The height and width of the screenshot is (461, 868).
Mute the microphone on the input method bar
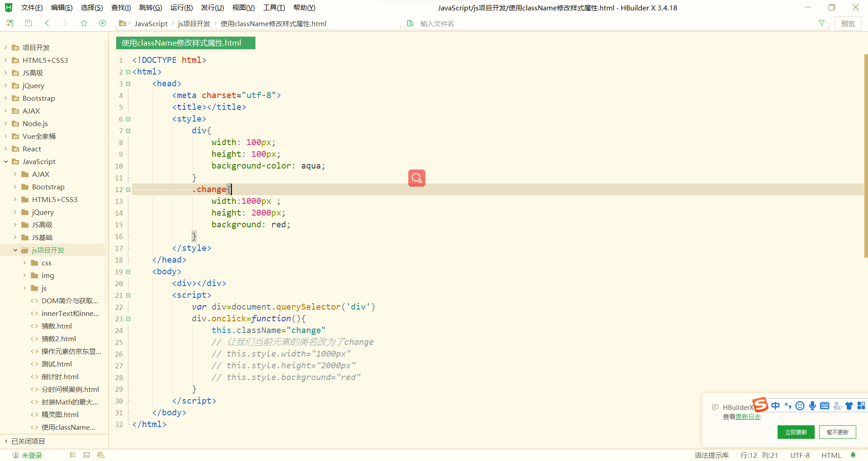(x=813, y=406)
